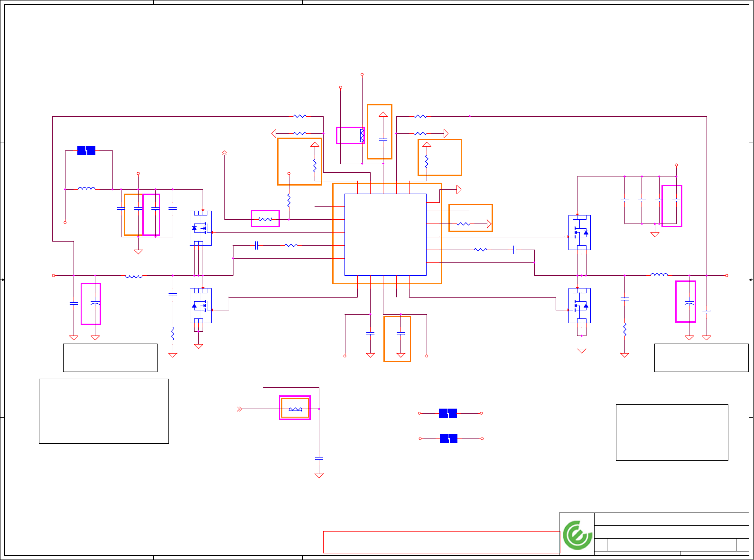Viewport: 754px width, 560px height.
Task: Select the upper-left MOSFET with body diode
Action: point(201,228)
